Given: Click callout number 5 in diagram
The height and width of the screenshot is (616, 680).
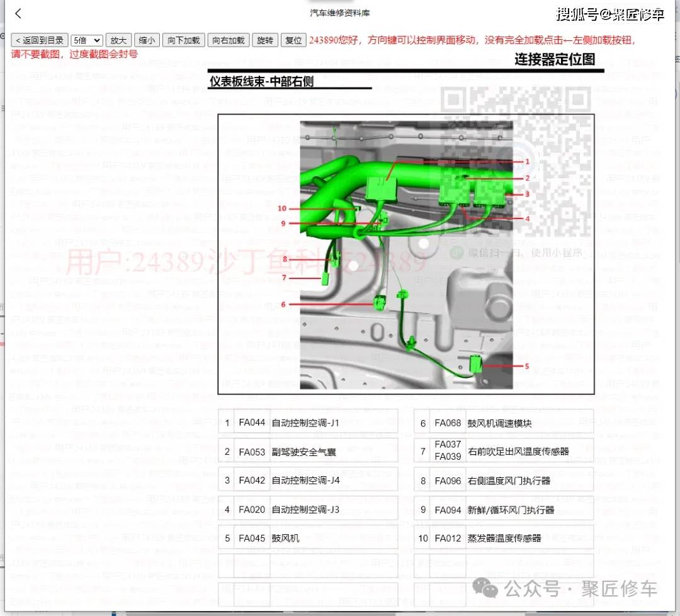Looking at the screenshot, I should point(527,366).
